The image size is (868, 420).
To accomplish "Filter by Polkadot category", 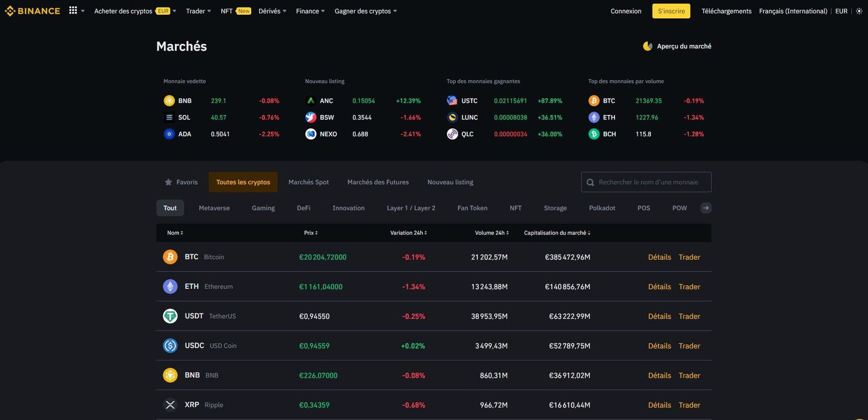I will click(x=602, y=208).
